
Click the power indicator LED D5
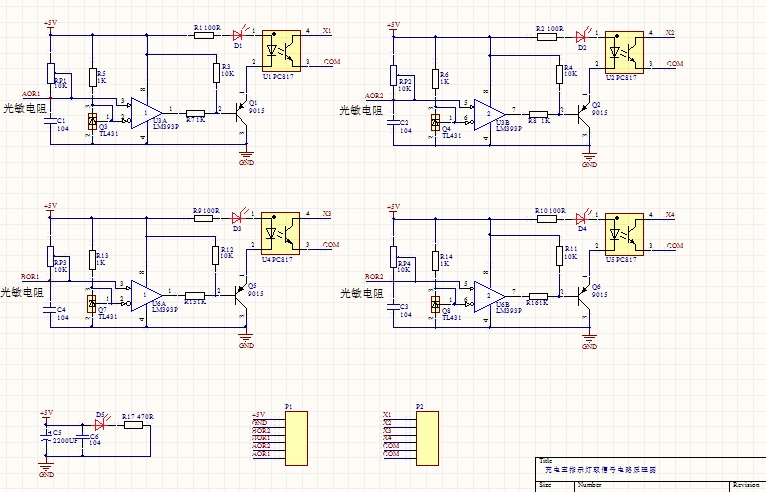pyautogui.click(x=100, y=424)
